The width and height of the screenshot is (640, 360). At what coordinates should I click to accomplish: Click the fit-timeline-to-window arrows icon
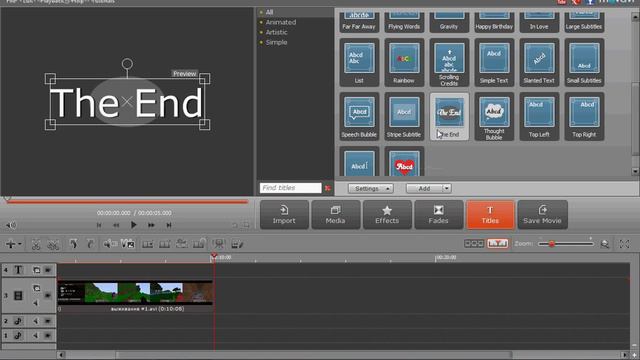pyautogui.click(x=624, y=244)
